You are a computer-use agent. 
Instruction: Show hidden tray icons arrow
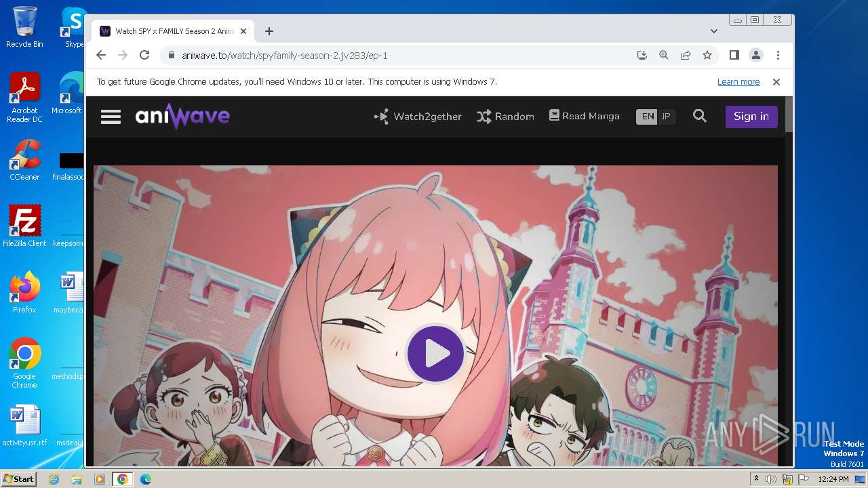point(756,479)
